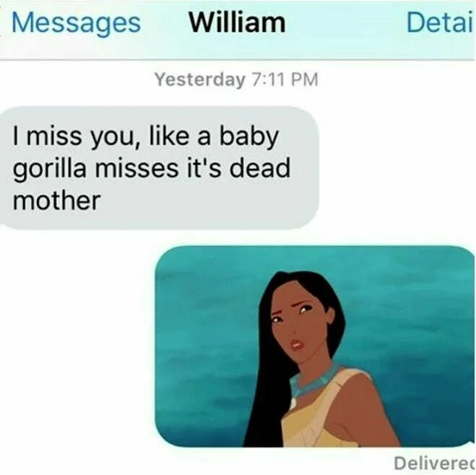Screen dimensions: 476x475
Task: Tap the word 'baby' in received message
Action: (248, 137)
